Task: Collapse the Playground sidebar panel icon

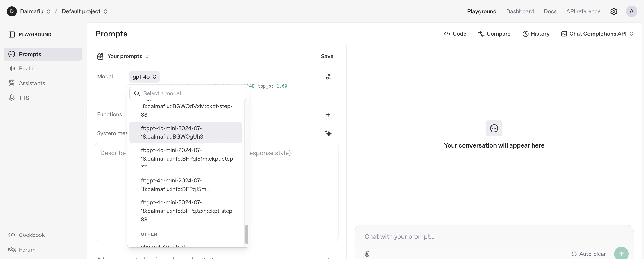Action: [x=11, y=34]
